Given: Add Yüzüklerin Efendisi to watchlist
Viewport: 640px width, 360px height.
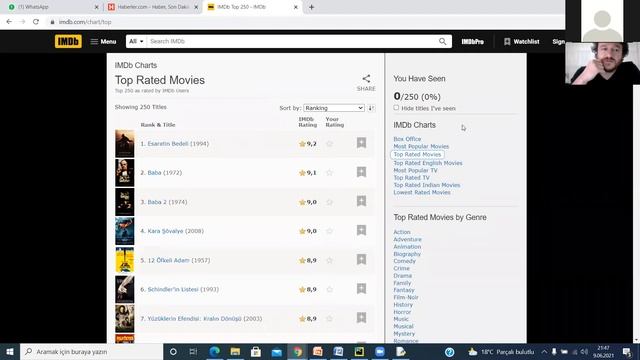Looking at the screenshot, I should tap(361, 318).
